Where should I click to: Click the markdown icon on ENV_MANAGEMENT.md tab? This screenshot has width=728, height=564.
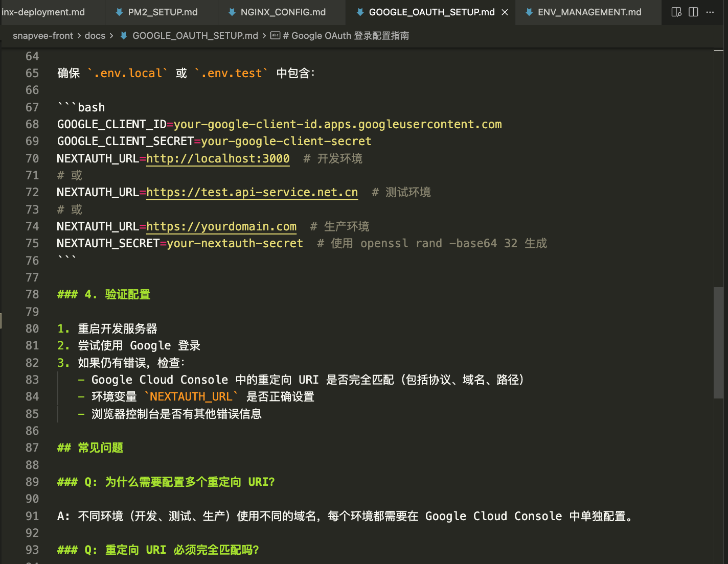point(529,12)
